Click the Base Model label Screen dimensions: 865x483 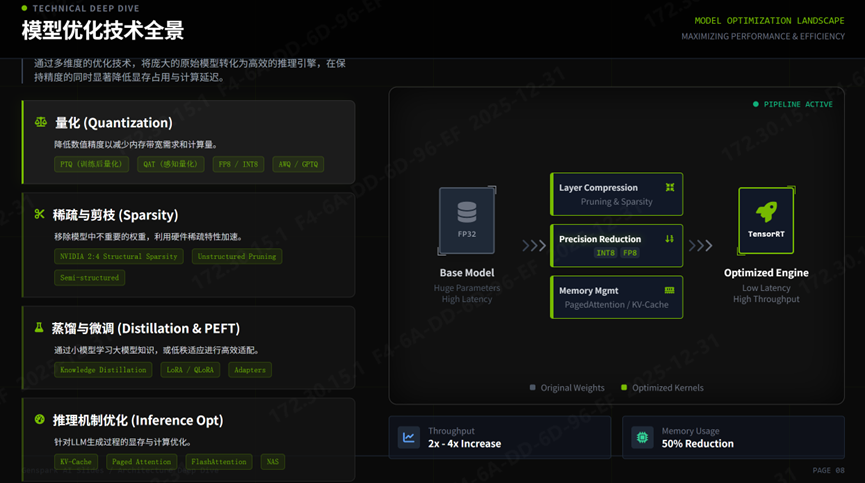tap(467, 272)
